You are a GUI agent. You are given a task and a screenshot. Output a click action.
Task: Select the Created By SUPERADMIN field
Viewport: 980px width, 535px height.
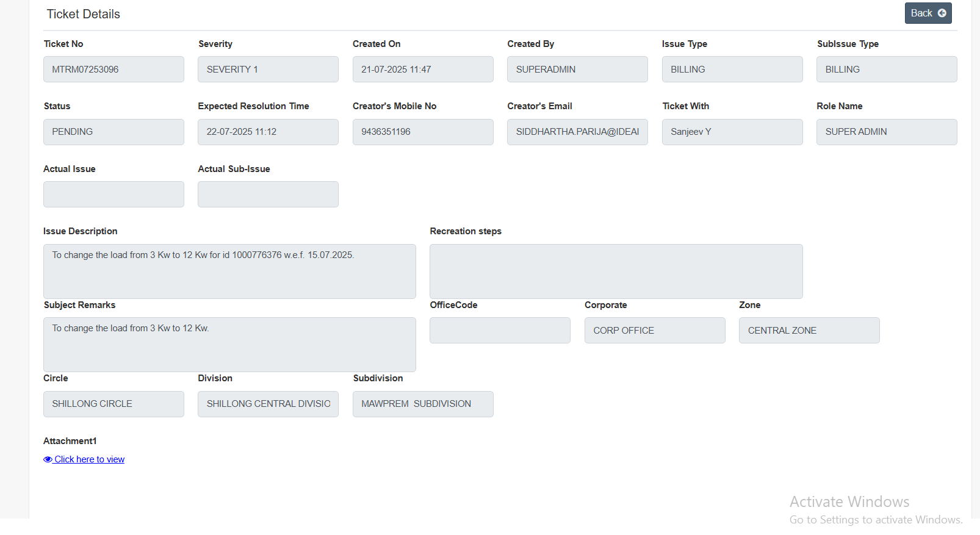(577, 70)
